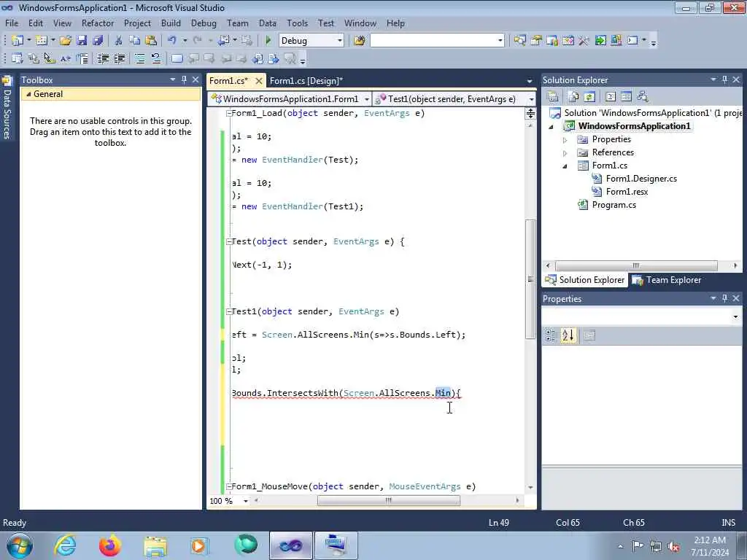Image resolution: width=747 pixels, height=560 pixels.
Task: Click Properties icon in Solution Explorer toolbar
Action: pos(553,97)
